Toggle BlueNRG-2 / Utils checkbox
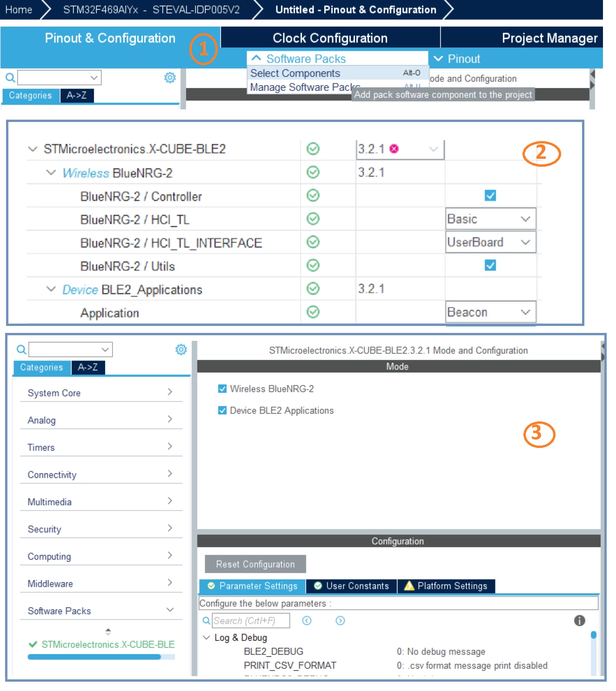This screenshot has width=616, height=691. [490, 265]
